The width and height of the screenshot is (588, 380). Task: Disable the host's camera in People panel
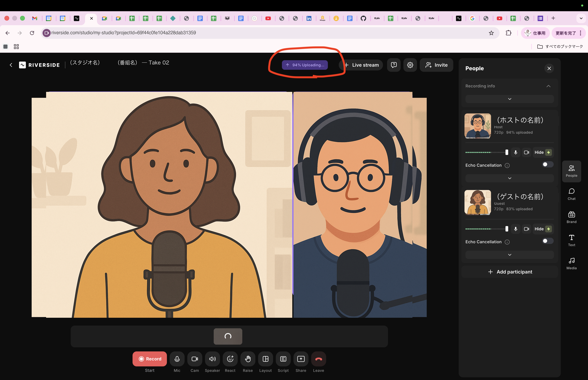[x=526, y=152]
